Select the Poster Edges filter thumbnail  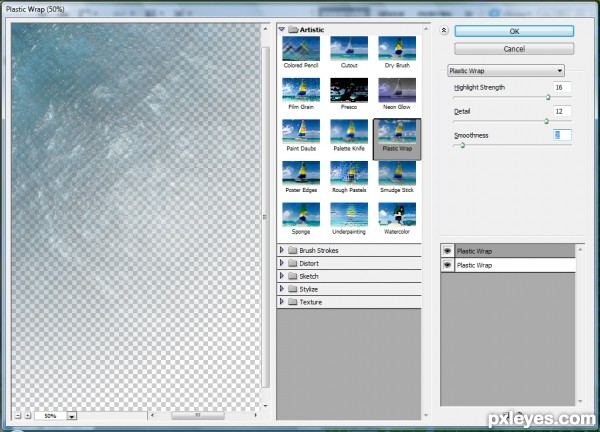301,173
